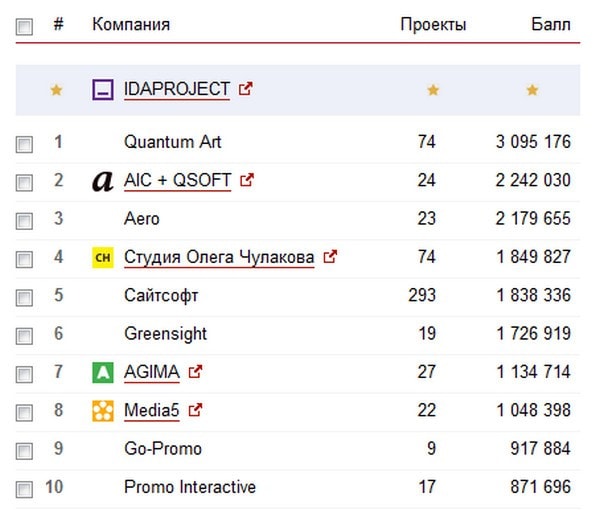Image resolution: width=600 pixels, height=510 pixels.
Task: Toggle the select-all checkbox in header
Action: (x=24, y=28)
